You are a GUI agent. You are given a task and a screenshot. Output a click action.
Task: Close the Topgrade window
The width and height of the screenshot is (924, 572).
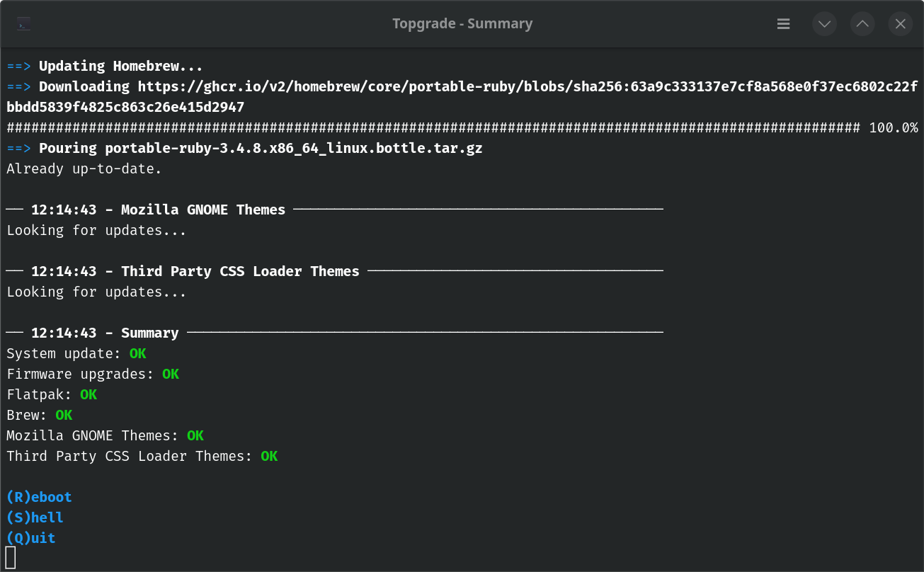coord(900,24)
